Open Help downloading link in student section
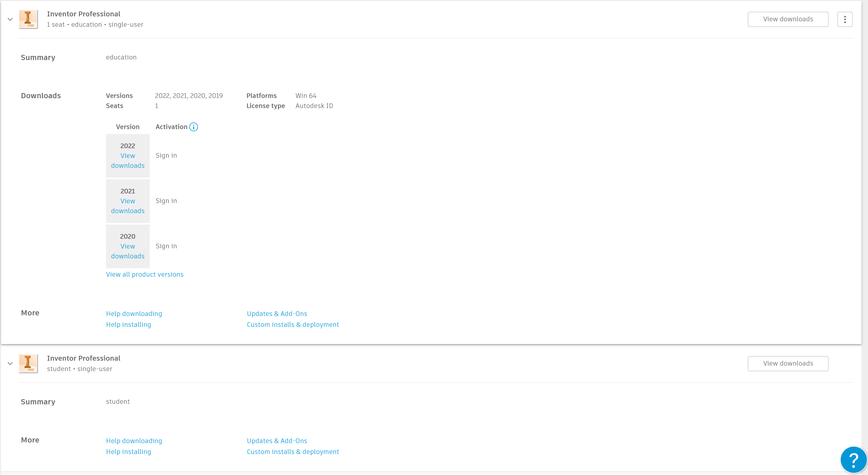This screenshot has height=475, width=868. pyautogui.click(x=134, y=441)
